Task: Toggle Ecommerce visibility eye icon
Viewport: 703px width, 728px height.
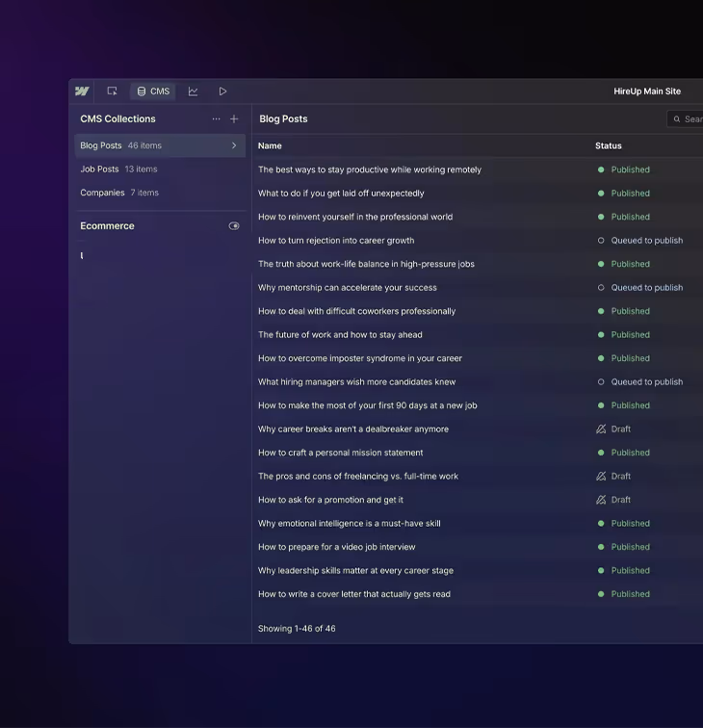Action: pyautogui.click(x=234, y=226)
